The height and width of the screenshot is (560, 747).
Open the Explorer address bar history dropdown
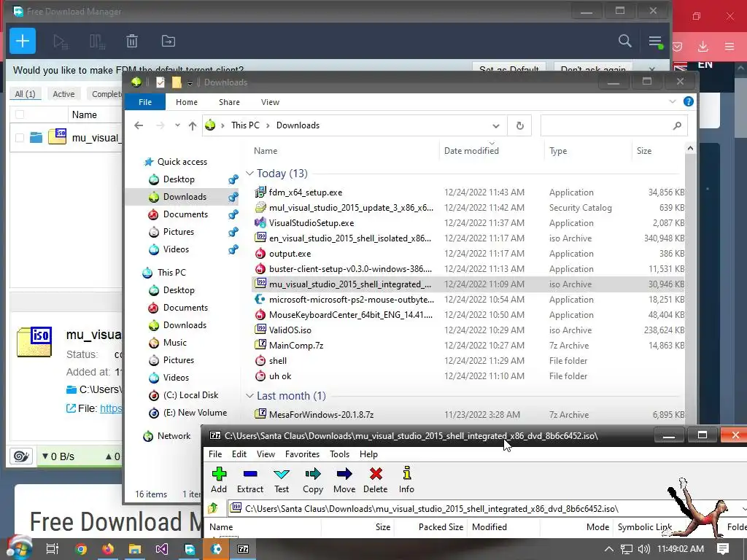pos(496,125)
